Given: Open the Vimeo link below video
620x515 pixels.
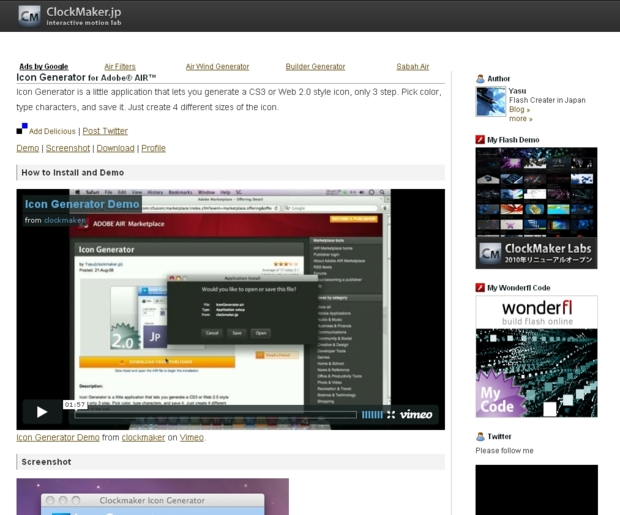Looking at the screenshot, I should pos(191,437).
